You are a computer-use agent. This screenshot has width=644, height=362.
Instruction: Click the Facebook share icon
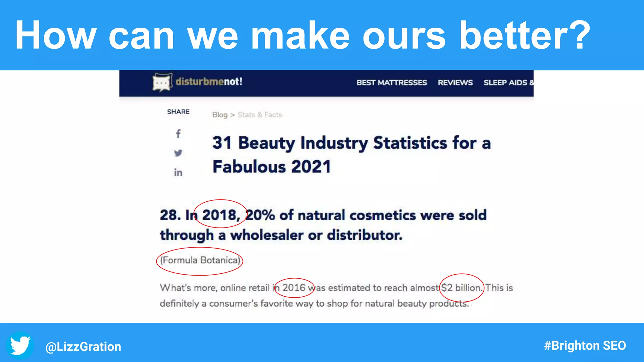(178, 134)
